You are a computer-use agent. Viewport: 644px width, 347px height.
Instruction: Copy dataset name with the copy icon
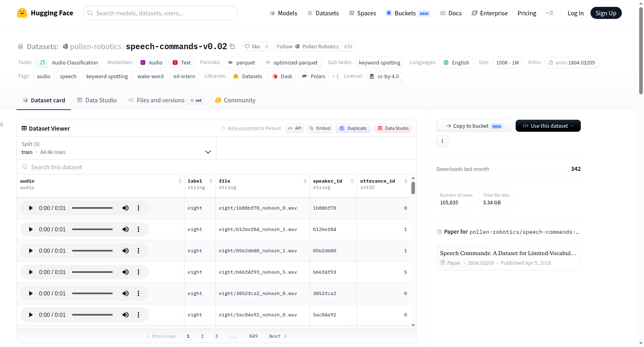pos(232,46)
